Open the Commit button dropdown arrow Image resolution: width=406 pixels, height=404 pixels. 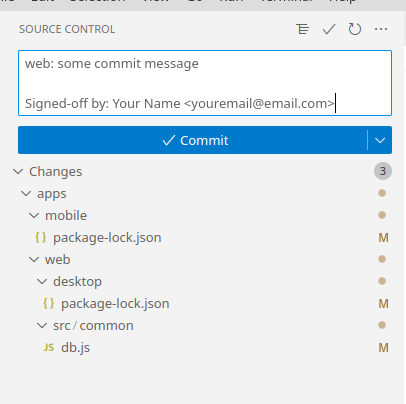coord(380,140)
